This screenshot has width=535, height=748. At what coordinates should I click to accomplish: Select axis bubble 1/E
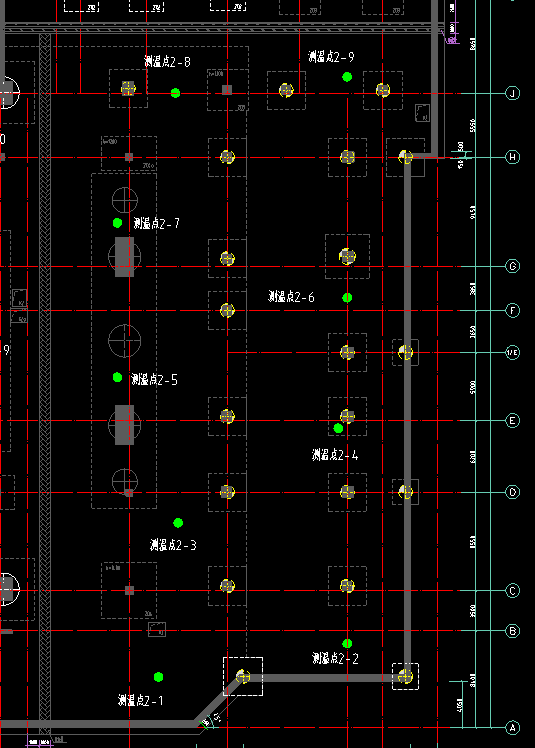pos(513,353)
